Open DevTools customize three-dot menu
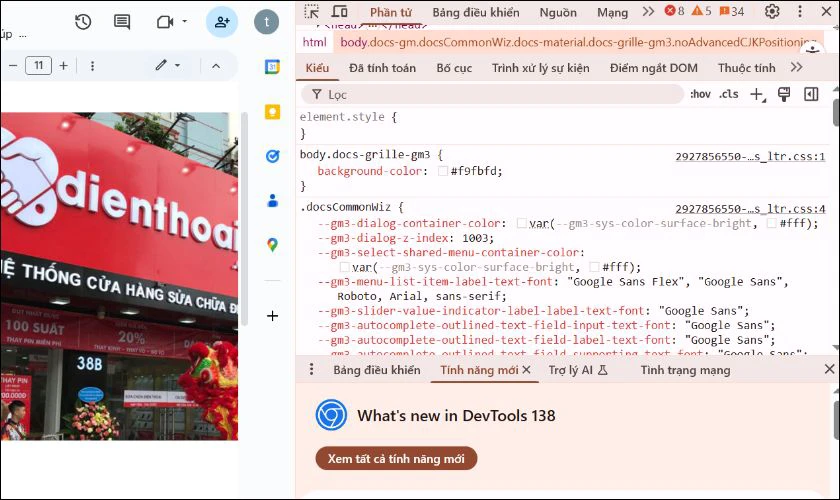 800,11
